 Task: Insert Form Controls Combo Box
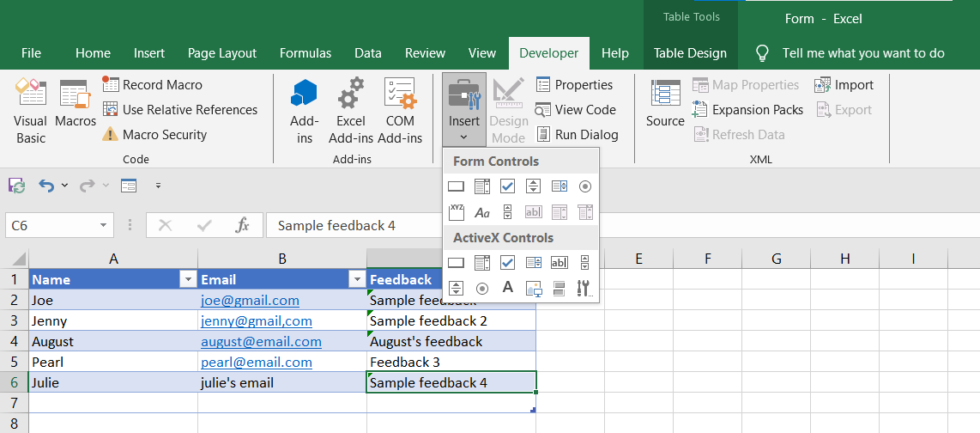482,186
